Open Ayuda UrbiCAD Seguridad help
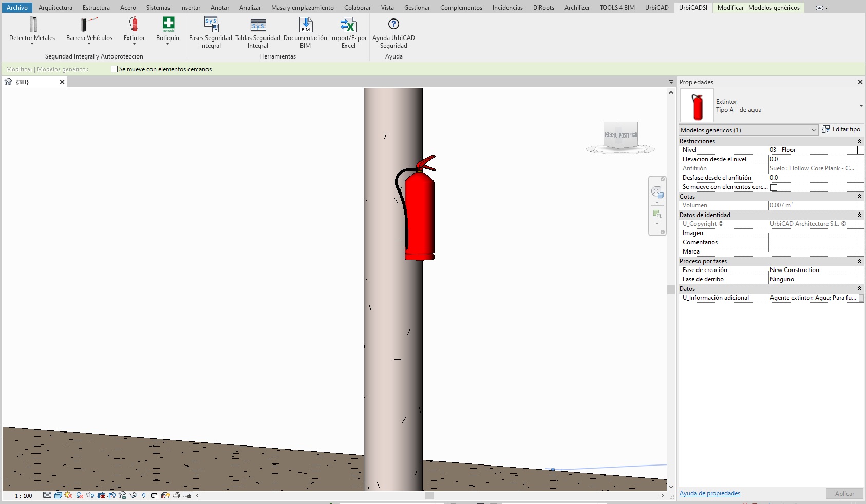 (x=393, y=25)
